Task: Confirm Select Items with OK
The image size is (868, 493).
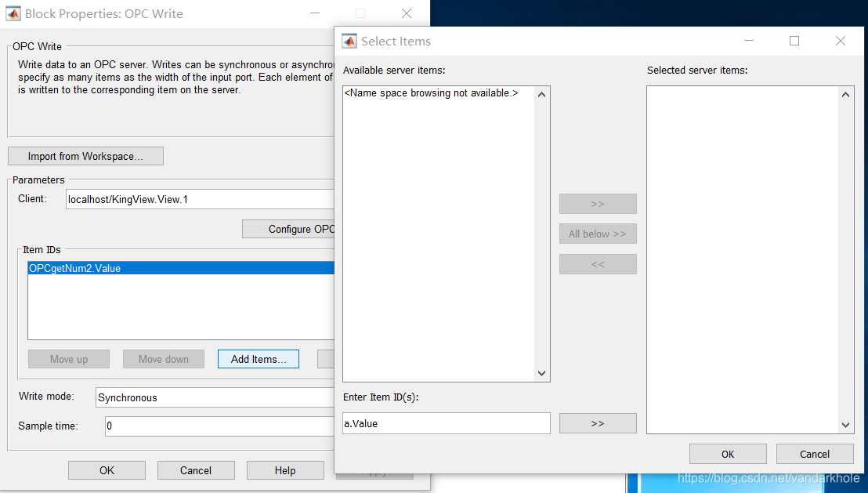Action: pyautogui.click(x=728, y=454)
